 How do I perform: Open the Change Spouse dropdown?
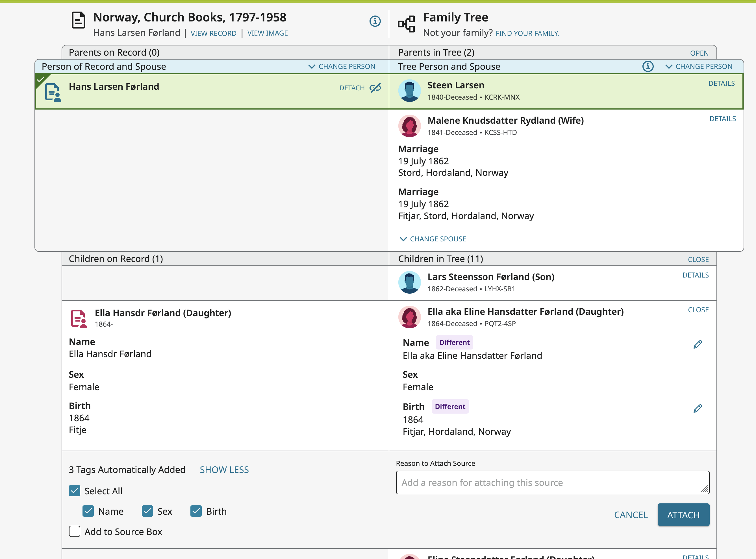pyautogui.click(x=433, y=239)
